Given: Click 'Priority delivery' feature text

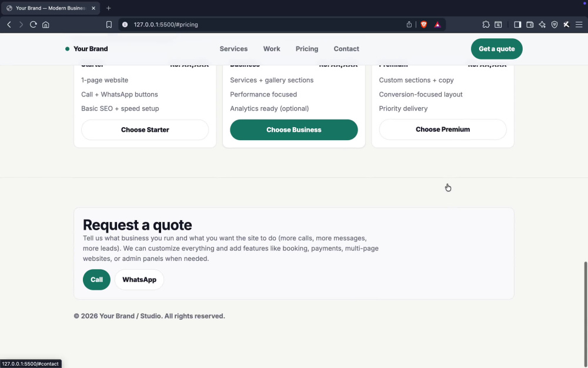Looking at the screenshot, I should pyautogui.click(x=403, y=108).
